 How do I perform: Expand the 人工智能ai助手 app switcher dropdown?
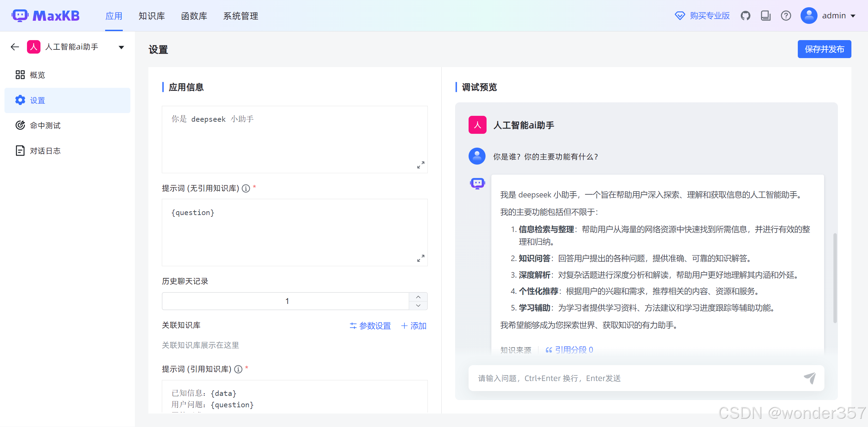pos(121,47)
